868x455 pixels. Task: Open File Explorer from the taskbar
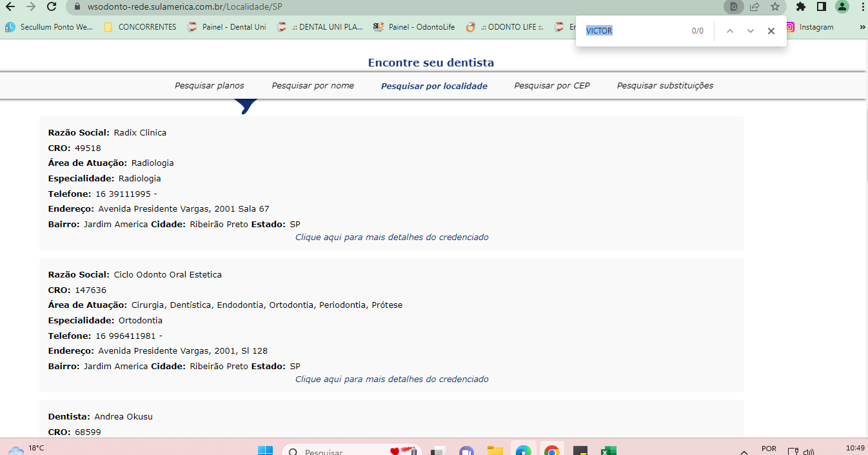[495, 450]
